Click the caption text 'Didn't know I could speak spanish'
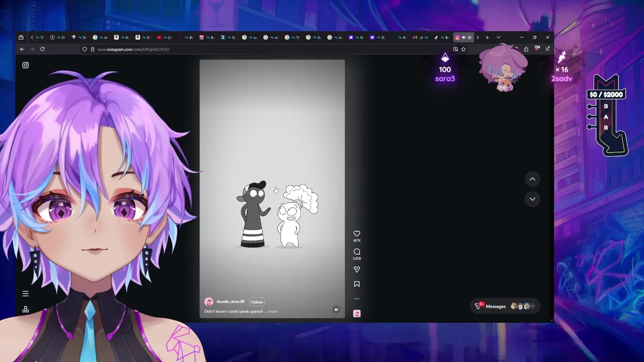Viewport: 644px width, 362px height. point(233,311)
